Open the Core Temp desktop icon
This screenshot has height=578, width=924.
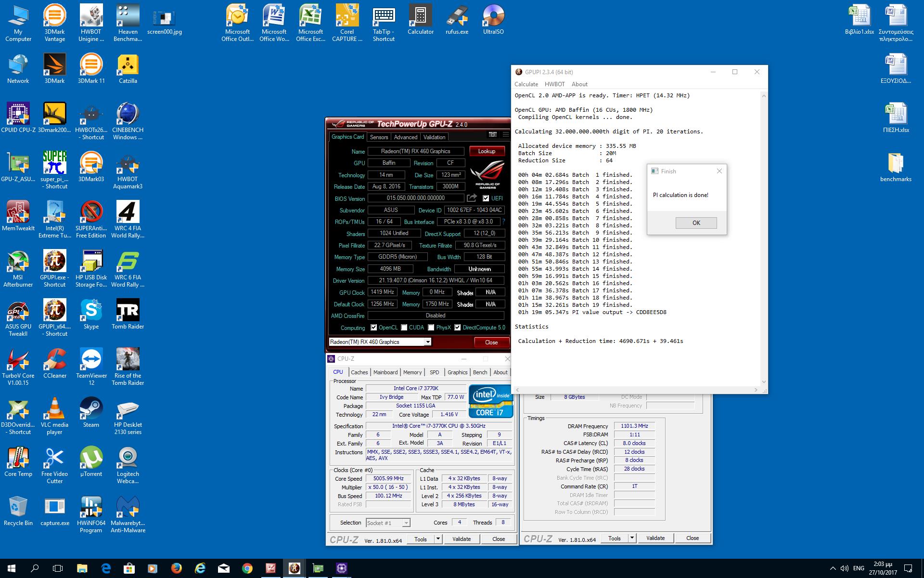click(x=18, y=461)
